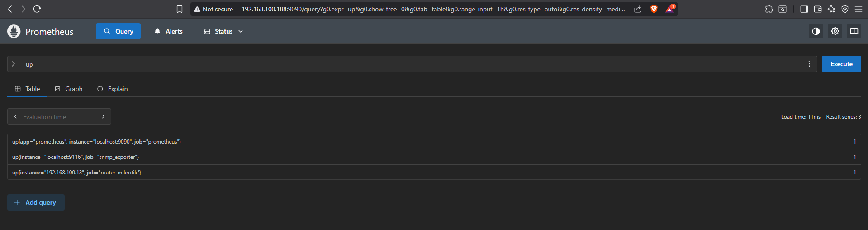Open the browser extensions puzzle icon
This screenshot has width=868, height=230.
pyautogui.click(x=769, y=9)
